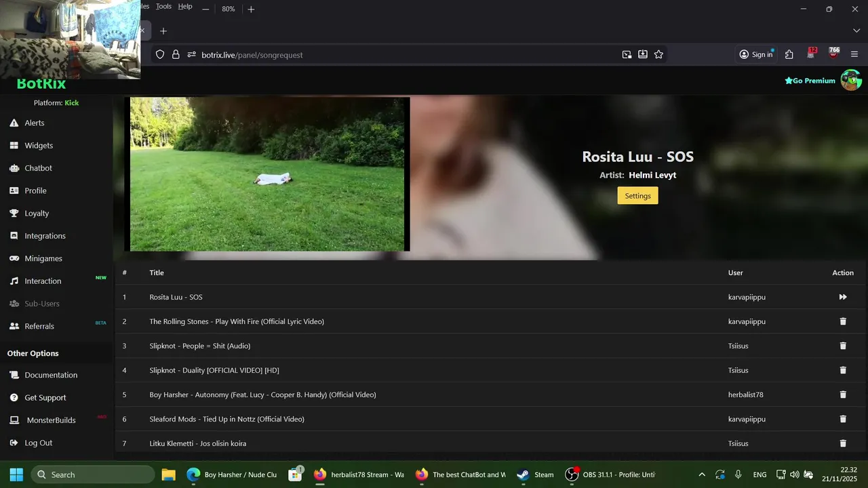868x488 pixels.
Task: Click the User column header
Action: [x=736, y=272]
